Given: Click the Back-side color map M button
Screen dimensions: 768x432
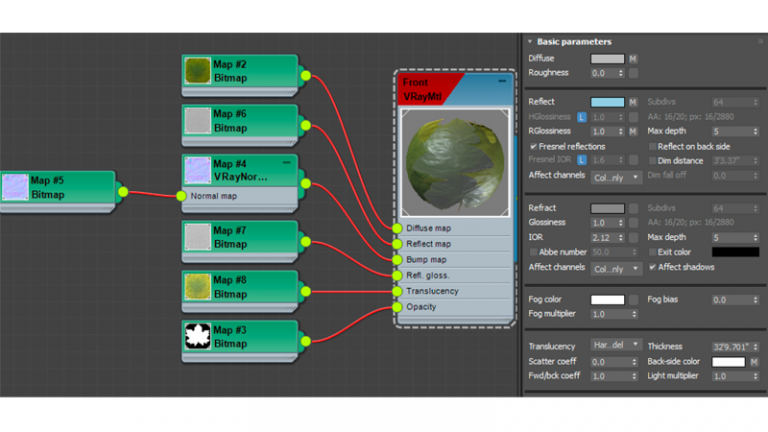Looking at the screenshot, I should (x=754, y=362).
